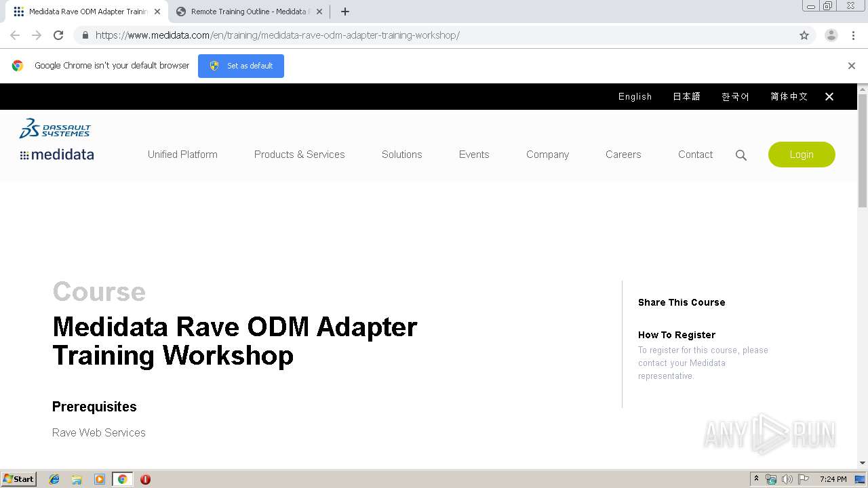
Task: Click the browser back arrow
Action: click(x=15, y=35)
